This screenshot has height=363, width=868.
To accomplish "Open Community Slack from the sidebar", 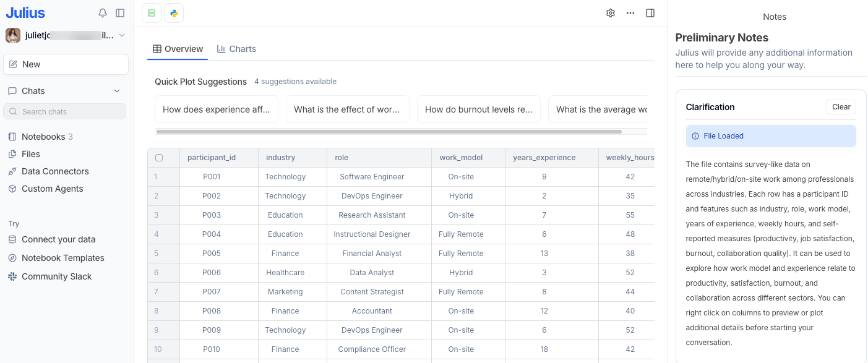I will (x=56, y=276).
